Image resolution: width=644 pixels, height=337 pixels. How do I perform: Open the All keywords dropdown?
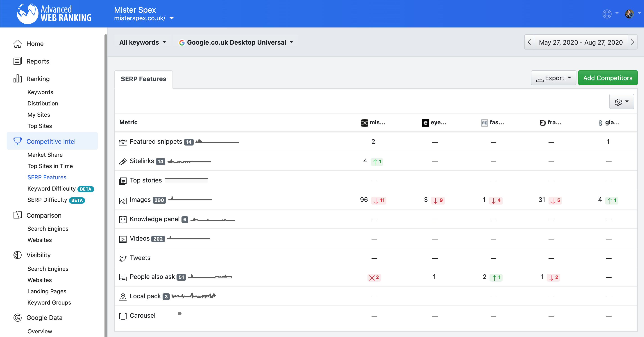tap(143, 42)
